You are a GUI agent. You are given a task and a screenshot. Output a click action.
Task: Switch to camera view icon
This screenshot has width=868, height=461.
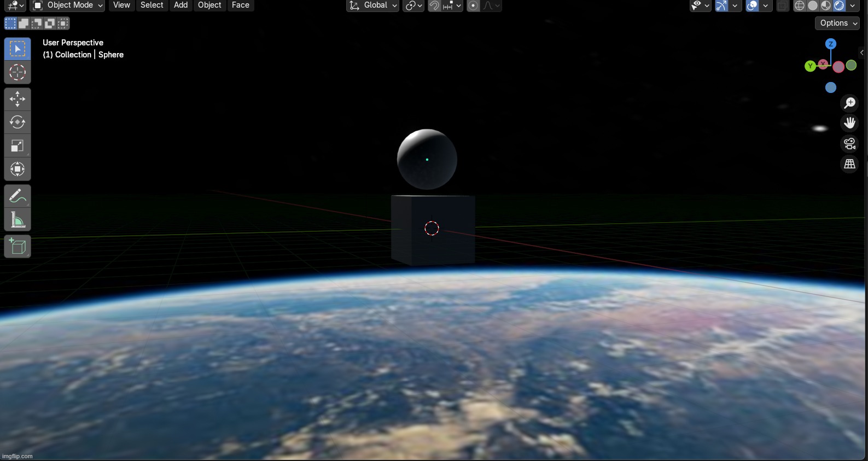pyautogui.click(x=849, y=144)
